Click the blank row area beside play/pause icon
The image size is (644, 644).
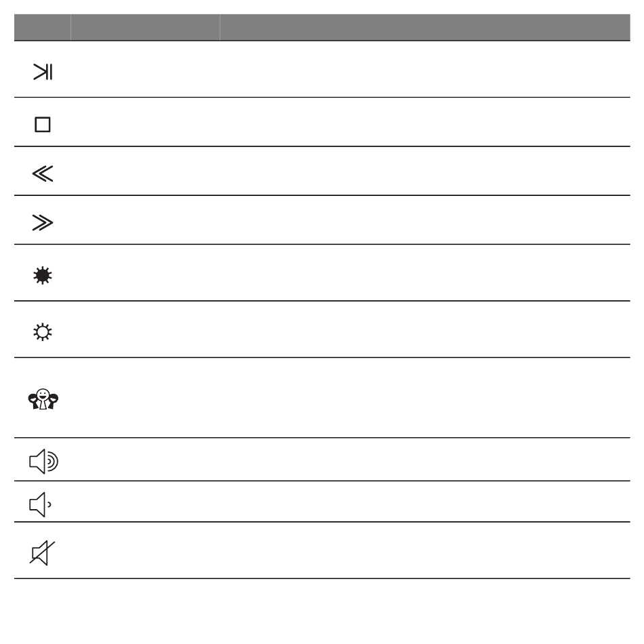(x=350, y=69)
